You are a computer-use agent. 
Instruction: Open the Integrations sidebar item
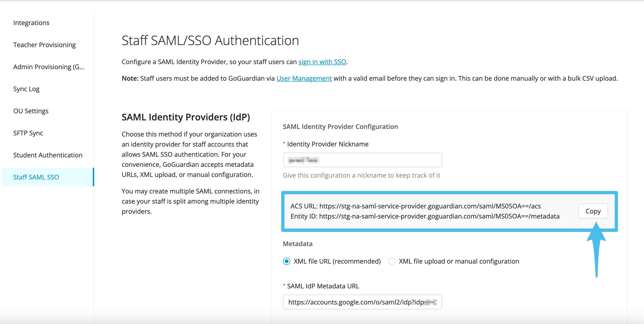pos(31,23)
